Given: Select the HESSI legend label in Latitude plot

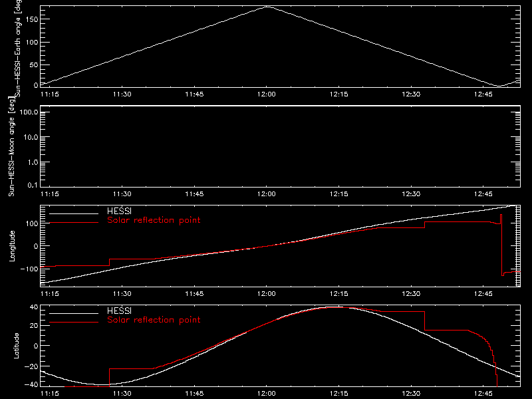Looking at the screenshot, I should click(119, 311).
